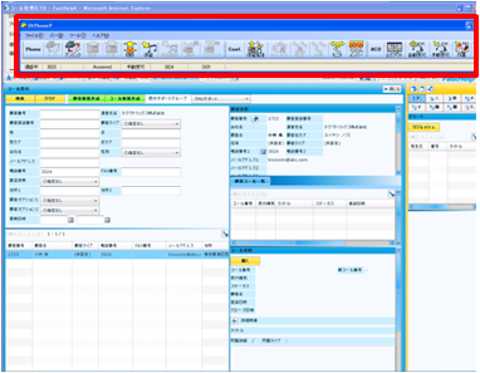Click the 閉じる button at top of call panel
Image resolution: width=480 pixels, height=373 pixels.
[392, 89]
